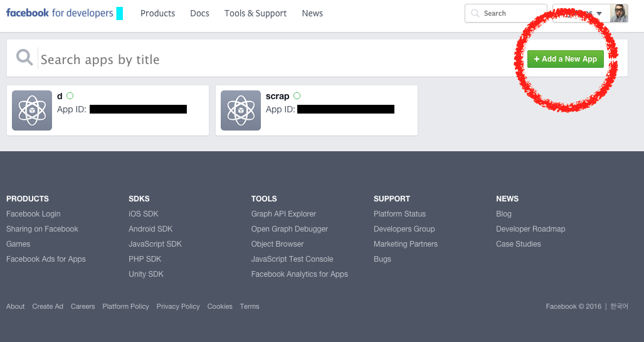The width and height of the screenshot is (644, 342).
Task: Click the magnifier icon in top search box
Action: click(x=475, y=13)
